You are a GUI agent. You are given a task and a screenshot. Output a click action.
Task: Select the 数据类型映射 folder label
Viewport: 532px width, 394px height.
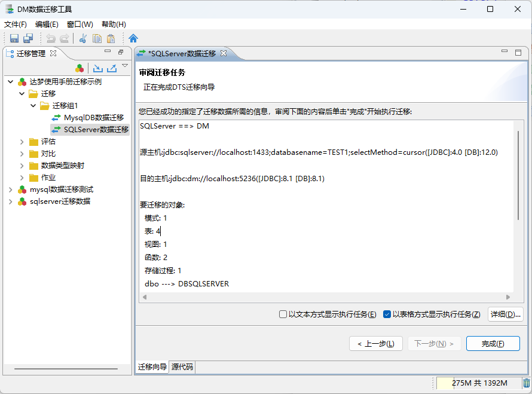point(62,166)
